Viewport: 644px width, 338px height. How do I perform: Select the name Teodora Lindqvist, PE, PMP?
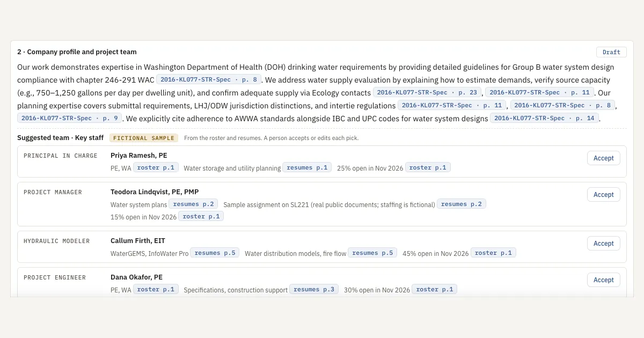point(155,192)
